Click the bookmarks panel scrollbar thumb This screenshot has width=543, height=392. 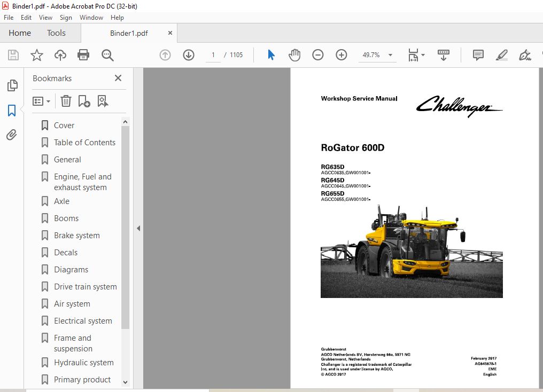126,228
